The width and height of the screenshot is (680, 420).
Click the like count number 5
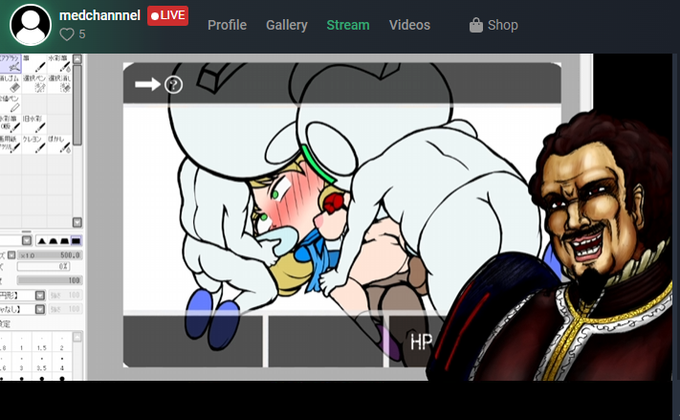82,34
